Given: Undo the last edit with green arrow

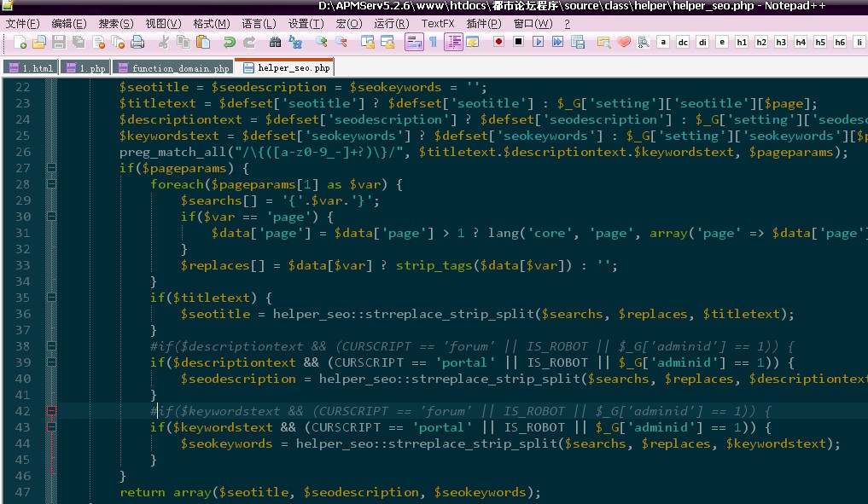Looking at the screenshot, I should point(230,42).
